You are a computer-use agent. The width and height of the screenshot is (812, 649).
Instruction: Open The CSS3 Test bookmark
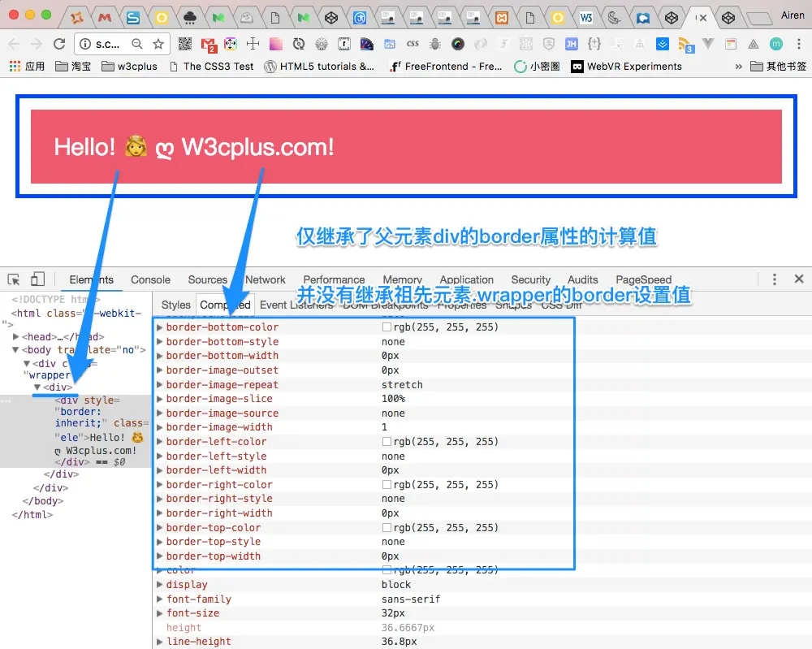pyautogui.click(x=211, y=67)
